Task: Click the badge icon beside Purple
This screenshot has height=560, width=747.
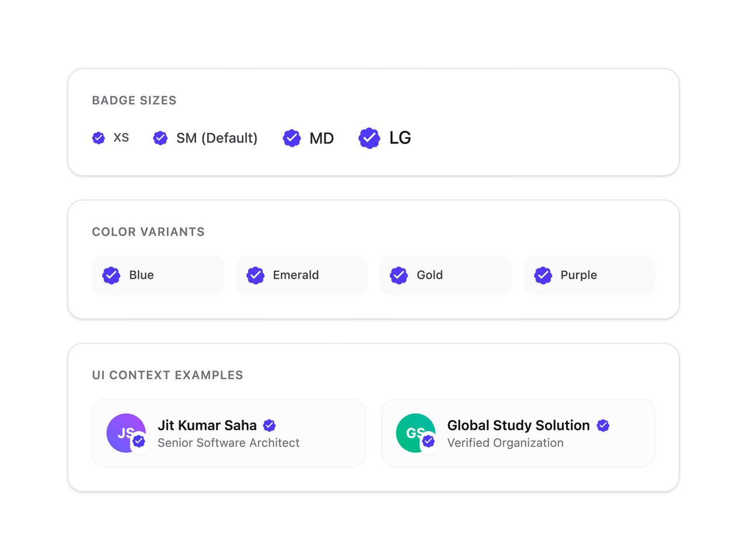Action: [x=543, y=275]
